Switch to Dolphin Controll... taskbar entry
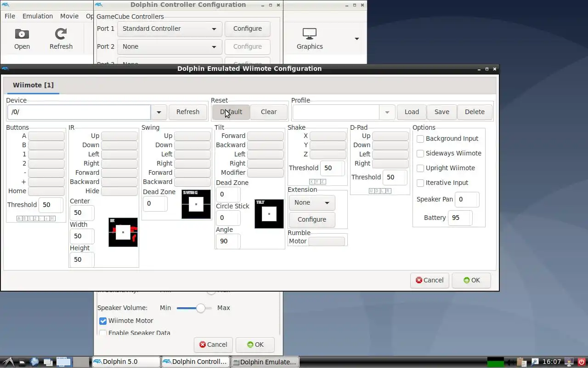This screenshot has height=368, width=588. 195,362
